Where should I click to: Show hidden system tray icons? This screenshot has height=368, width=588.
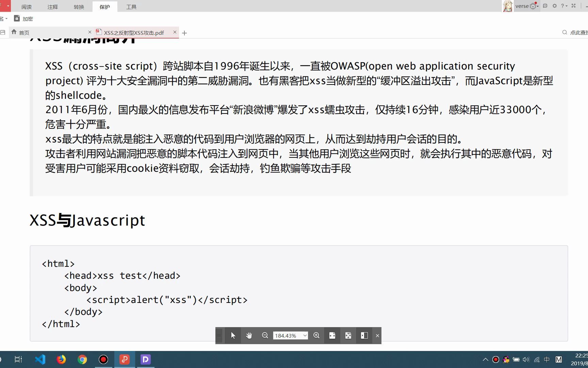click(x=486, y=359)
